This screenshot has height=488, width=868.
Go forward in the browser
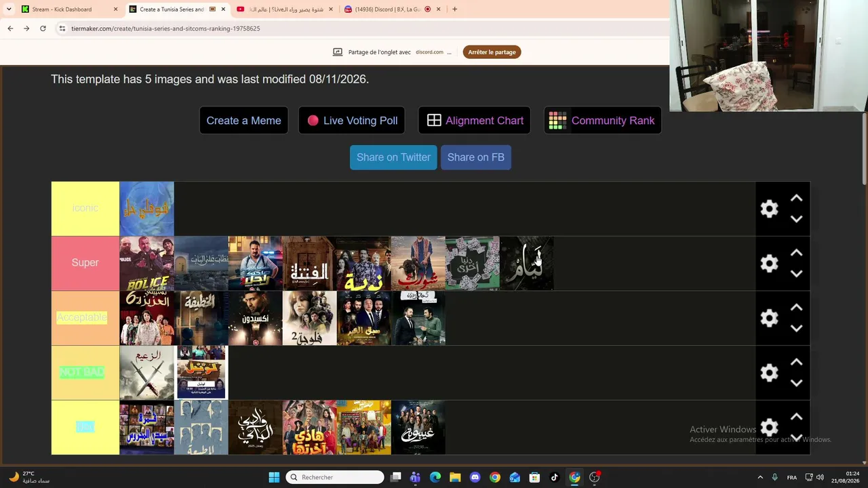(26, 28)
